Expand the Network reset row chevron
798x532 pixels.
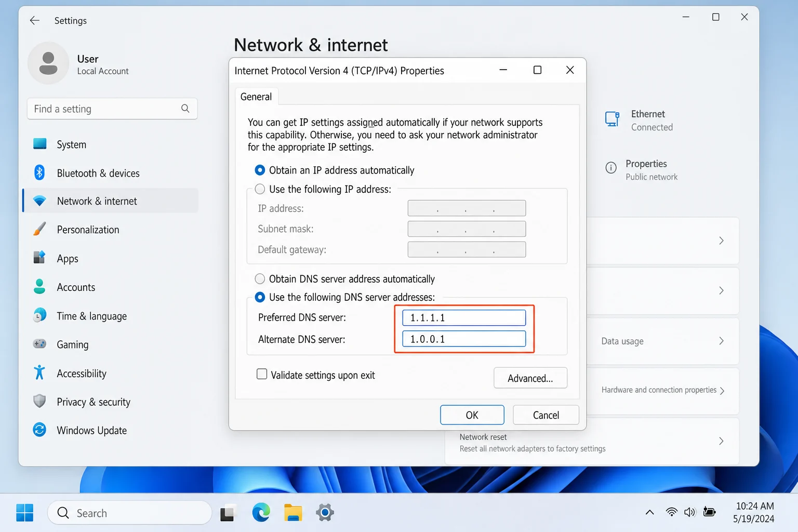tap(721, 441)
